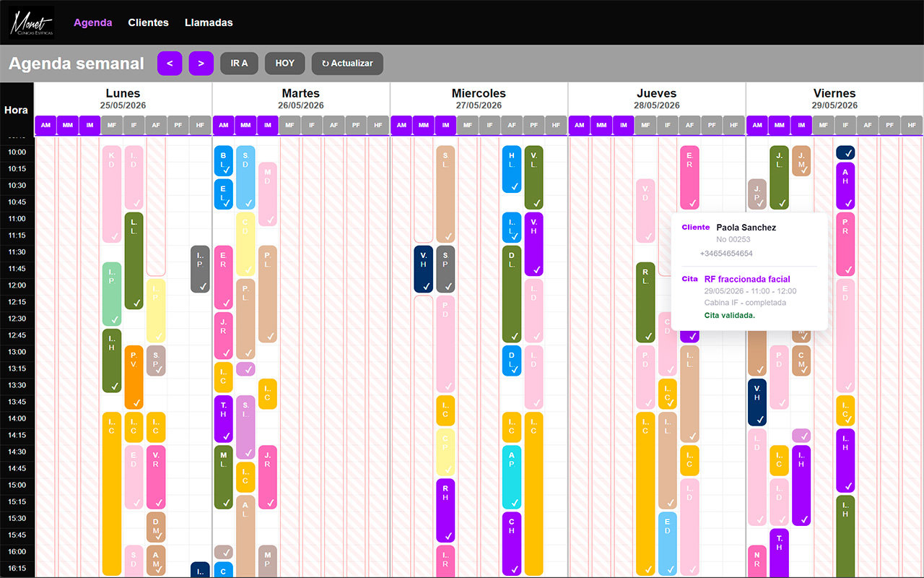Open Martes S.D light blue appointment
Viewport: 924px width, 578px height.
[x=245, y=178]
